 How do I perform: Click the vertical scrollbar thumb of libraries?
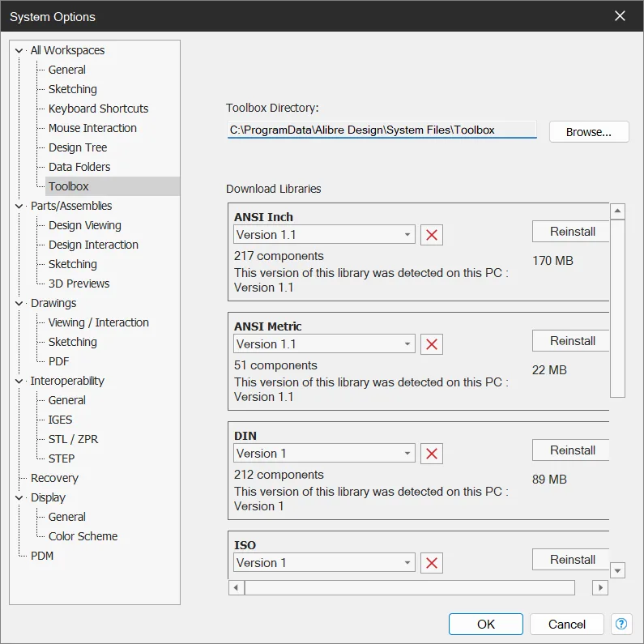click(617, 309)
